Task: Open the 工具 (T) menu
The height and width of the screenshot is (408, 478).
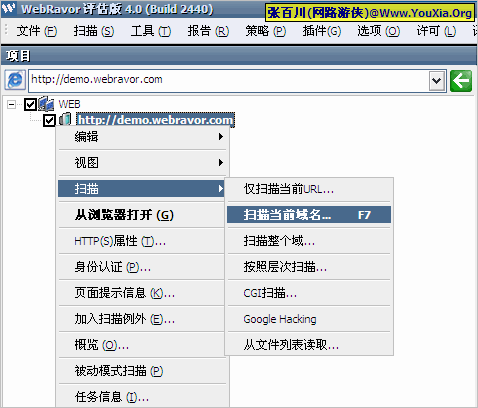Action: pyautogui.click(x=151, y=31)
